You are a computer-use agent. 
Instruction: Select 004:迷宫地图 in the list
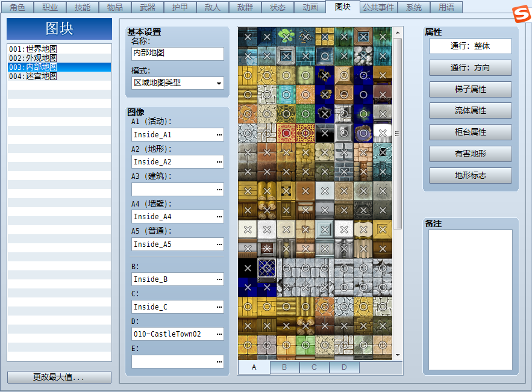60,76
